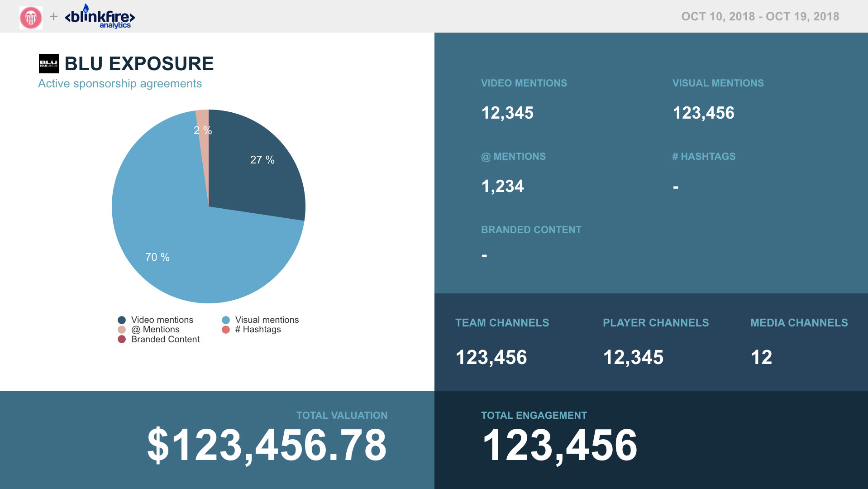
Task: Click the Oct 10 - Oct 19 date range
Action: (760, 17)
